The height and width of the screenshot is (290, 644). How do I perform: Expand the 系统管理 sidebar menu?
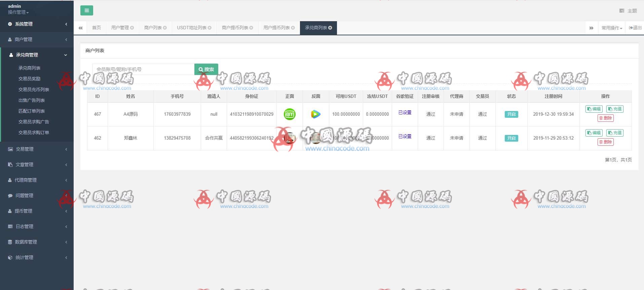click(37, 24)
